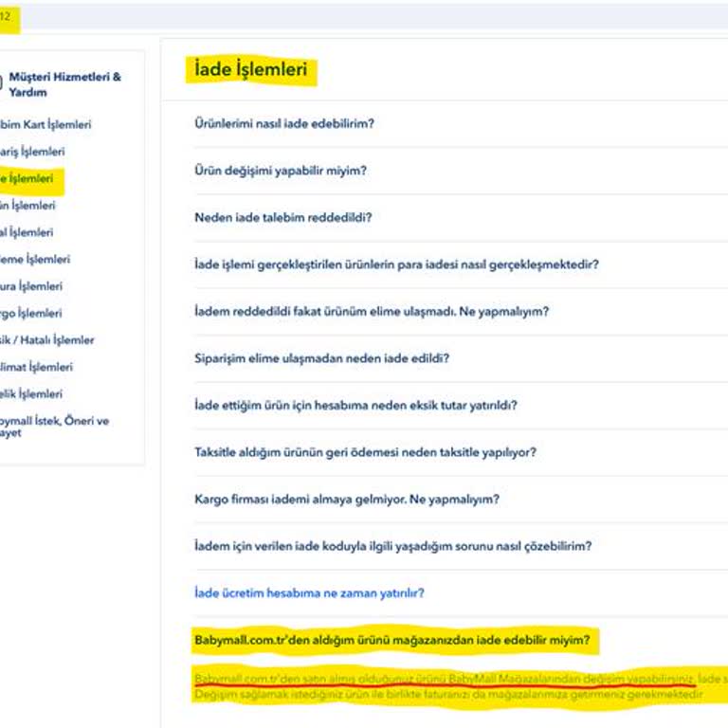
Task: Expand 'Neden iade talebim reddedildi?' question
Action: click(x=283, y=217)
